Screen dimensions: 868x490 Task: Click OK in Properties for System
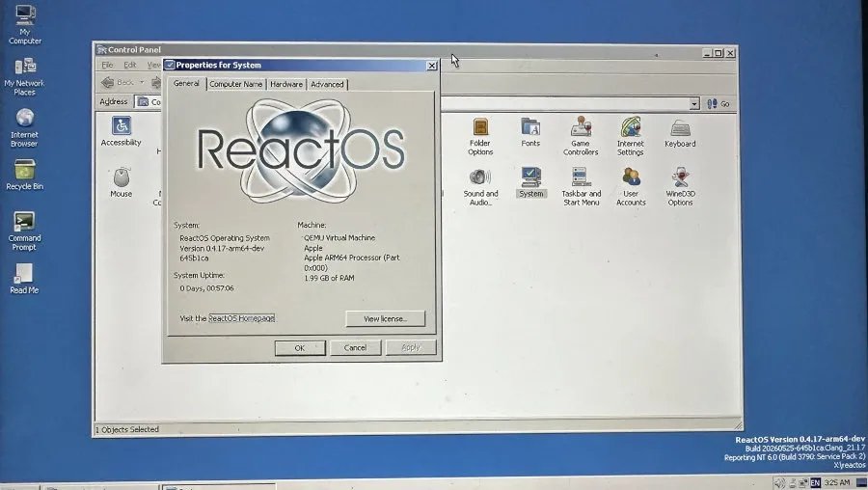tap(300, 347)
